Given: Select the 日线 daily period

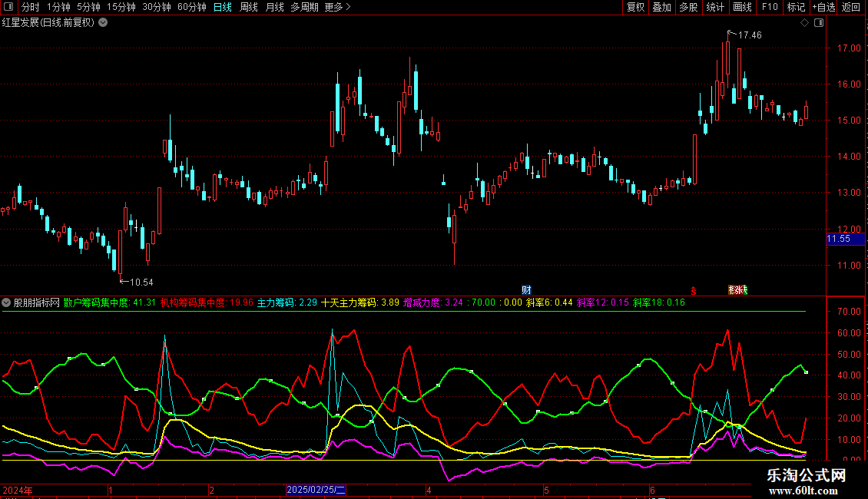Looking at the screenshot, I should [x=223, y=7].
